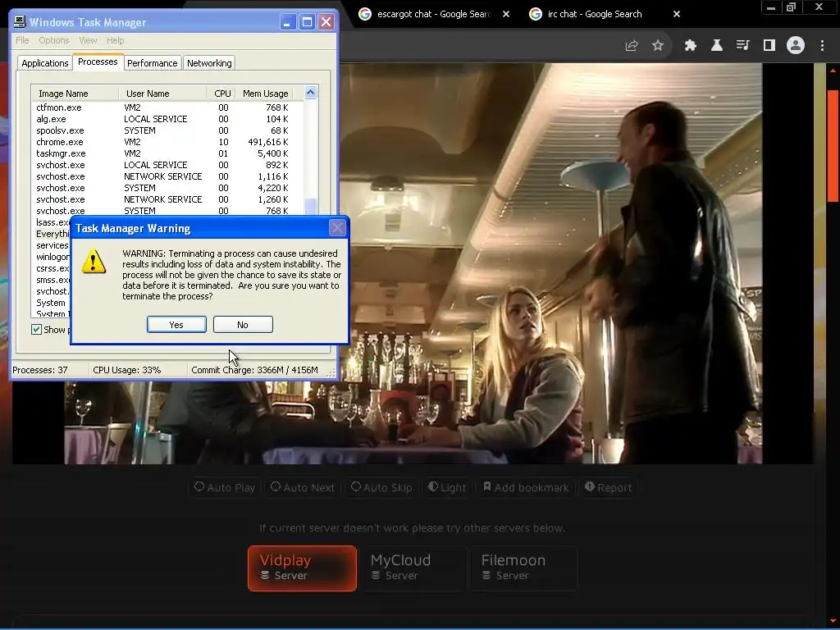This screenshot has height=630, width=840.
Task: Select the ctfmon.exe process row
Action: (167, 107)
